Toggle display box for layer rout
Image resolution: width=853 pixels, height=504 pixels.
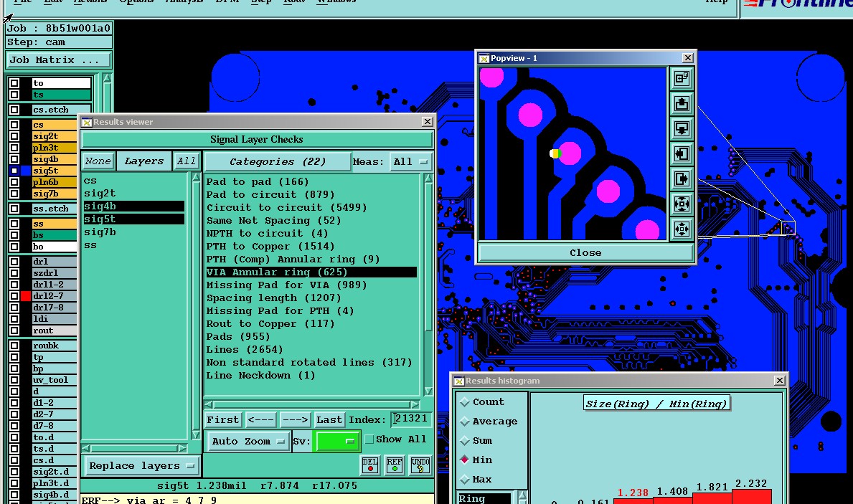pos(14,331)
